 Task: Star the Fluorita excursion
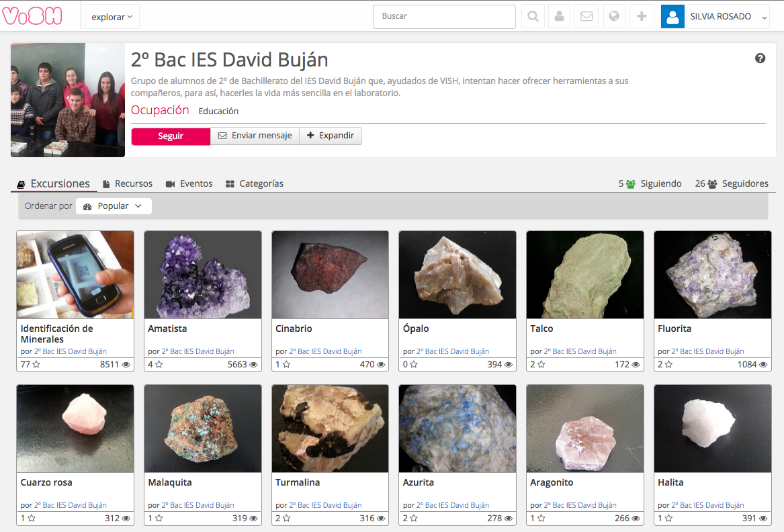pyautogui.click(x=668, y=364)
